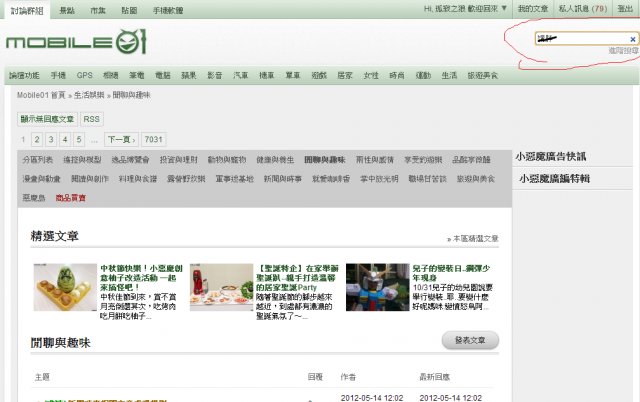Viewport: 640px width, 402px height.
Task: Open 我的文章 in the top bar
Action: [533, 9]
